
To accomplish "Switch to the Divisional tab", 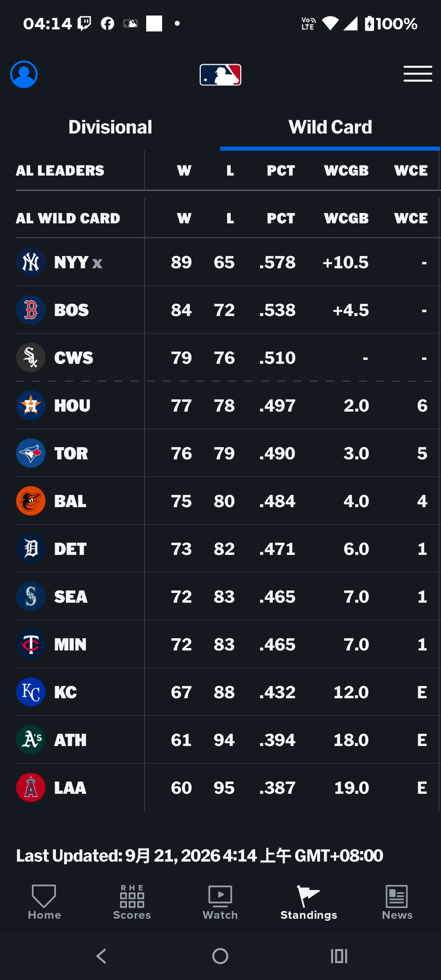I will 110,127.
